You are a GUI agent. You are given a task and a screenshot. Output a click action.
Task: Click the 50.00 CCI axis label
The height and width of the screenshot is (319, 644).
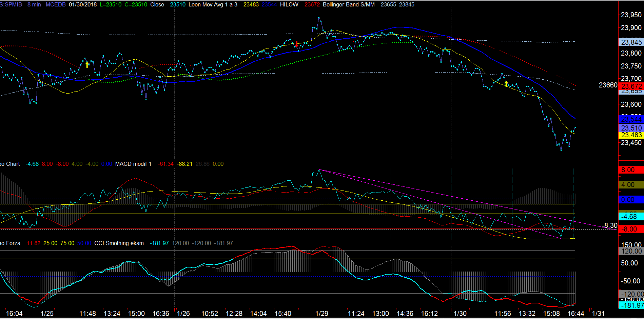629,263
